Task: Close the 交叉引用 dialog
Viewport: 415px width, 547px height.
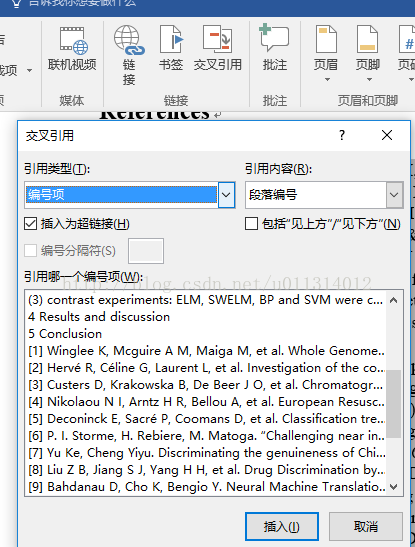Action: click(387, 135)
